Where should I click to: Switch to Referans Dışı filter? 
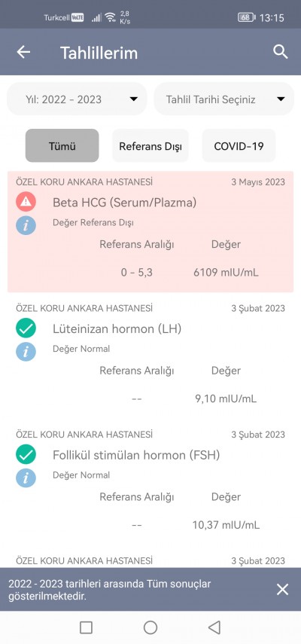(150, 146)
